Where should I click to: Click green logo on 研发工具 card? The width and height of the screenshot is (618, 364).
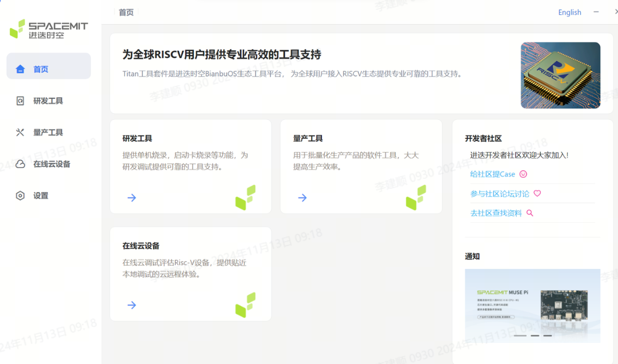pyautogui.click(x=246, y=197)
